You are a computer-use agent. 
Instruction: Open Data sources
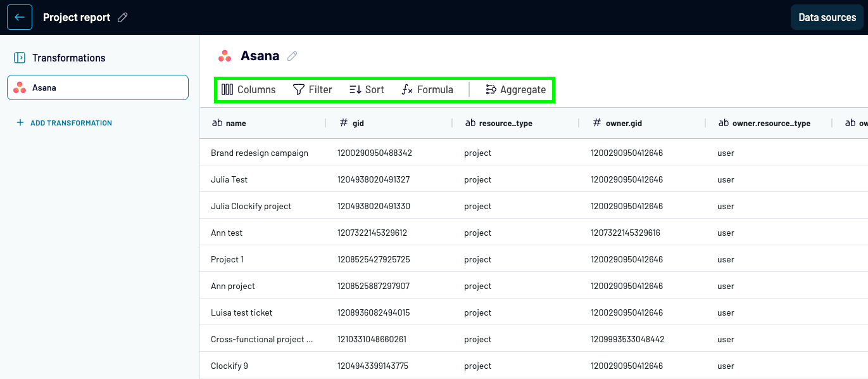coord(827,17)
